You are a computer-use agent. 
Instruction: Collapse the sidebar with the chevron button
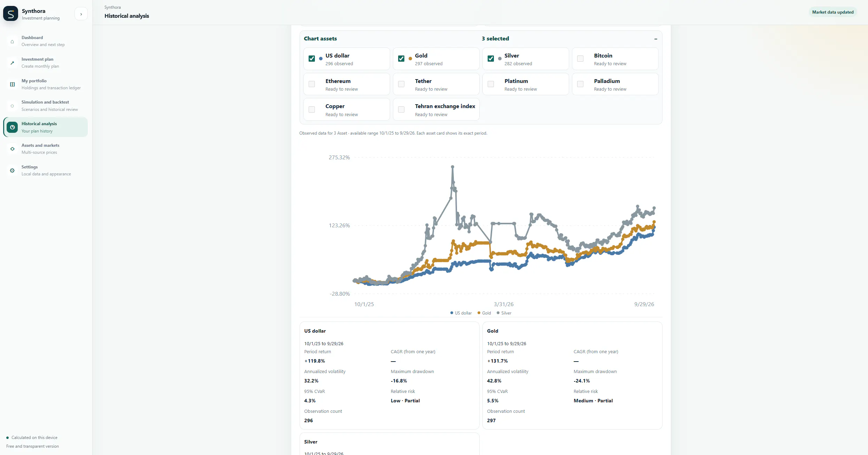[81, 14]
